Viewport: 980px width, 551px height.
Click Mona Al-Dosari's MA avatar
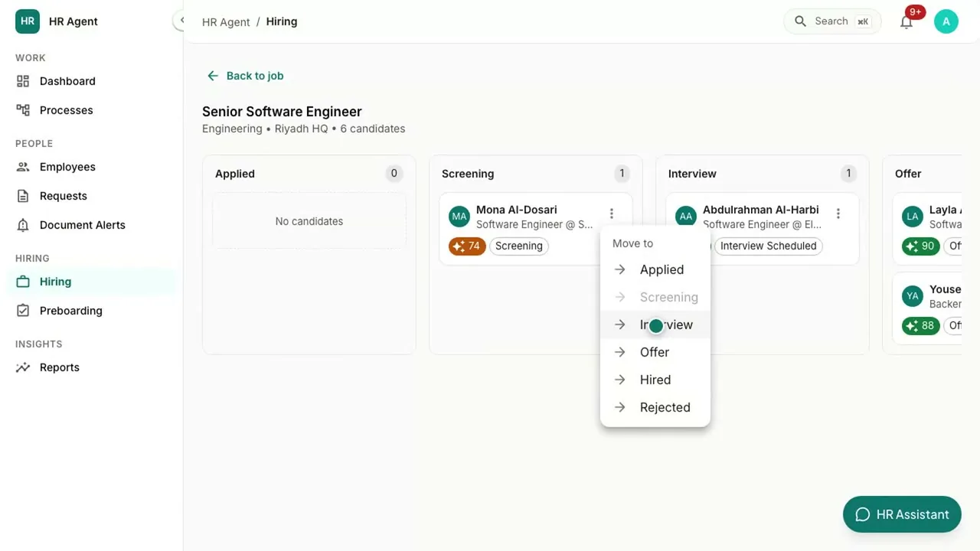click(459, 217)
